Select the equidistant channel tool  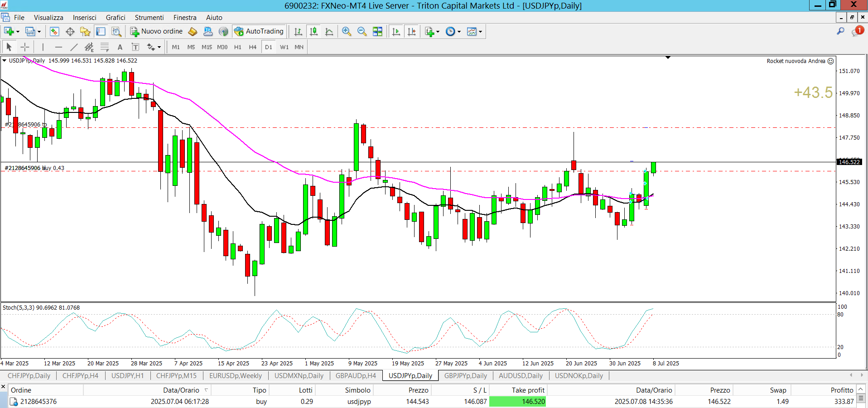(89, 47)
